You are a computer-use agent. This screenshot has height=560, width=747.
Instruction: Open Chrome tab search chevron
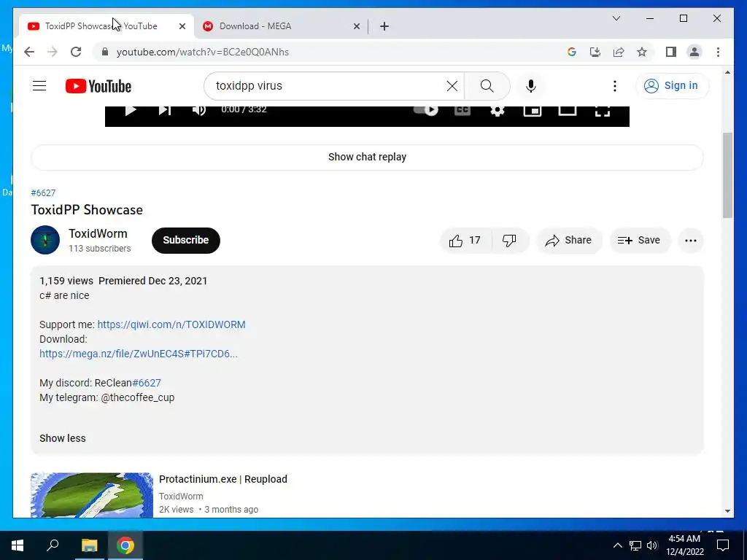tap(616, 18)
